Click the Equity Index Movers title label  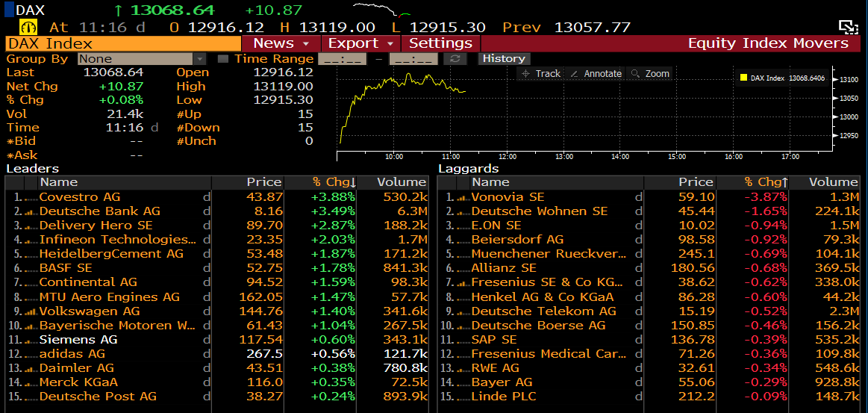(x=768, y=43)
